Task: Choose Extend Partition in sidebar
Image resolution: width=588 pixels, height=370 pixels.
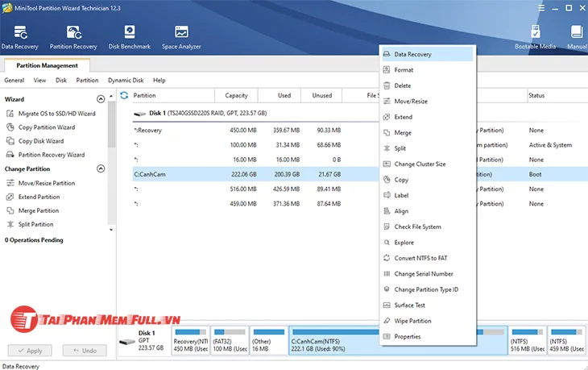Action: point(33,197)
